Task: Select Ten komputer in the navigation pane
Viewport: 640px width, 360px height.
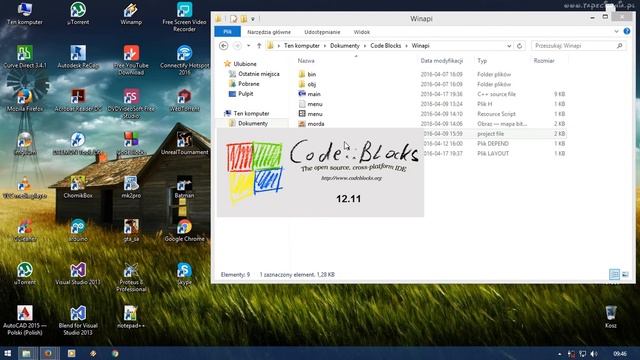Action: 251,113
